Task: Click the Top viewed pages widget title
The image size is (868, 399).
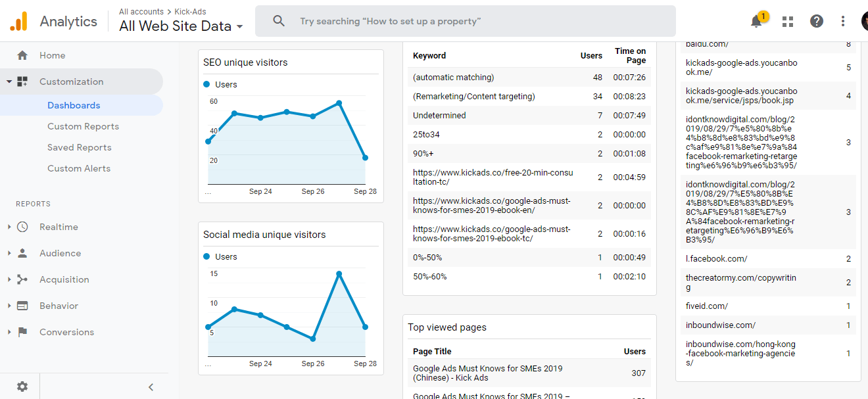Action: [447, 327]
